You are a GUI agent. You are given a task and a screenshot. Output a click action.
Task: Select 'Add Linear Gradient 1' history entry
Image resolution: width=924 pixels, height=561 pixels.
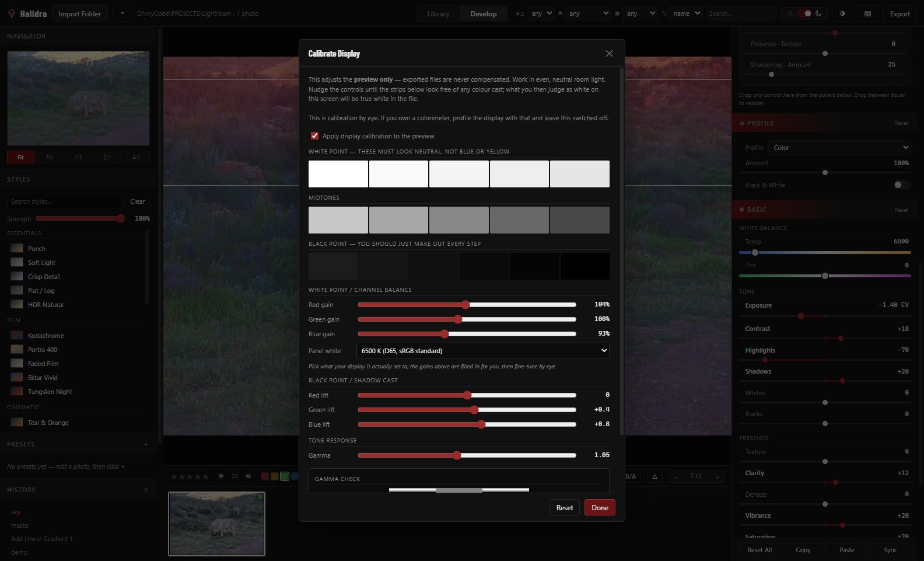[42, 539]
